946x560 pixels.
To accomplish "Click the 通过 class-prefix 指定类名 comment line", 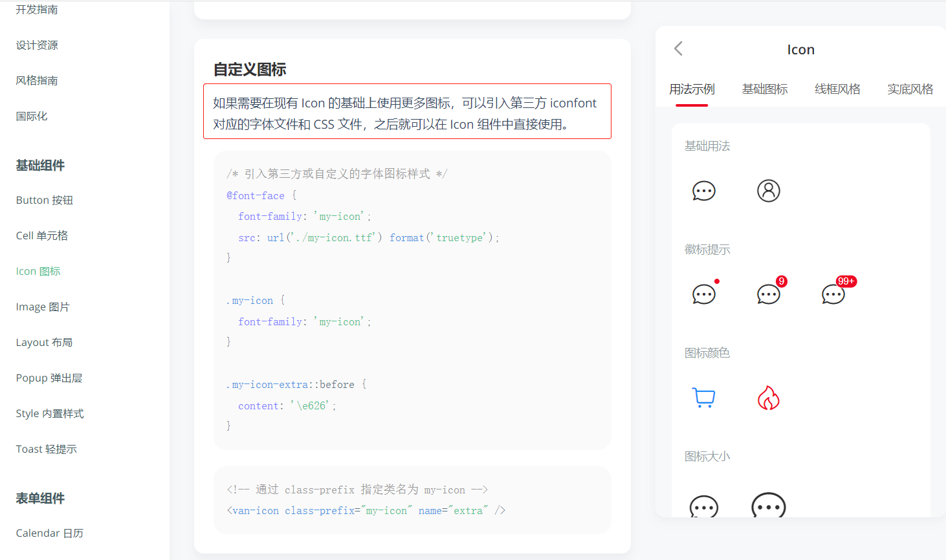I will [x=357, y=490].
